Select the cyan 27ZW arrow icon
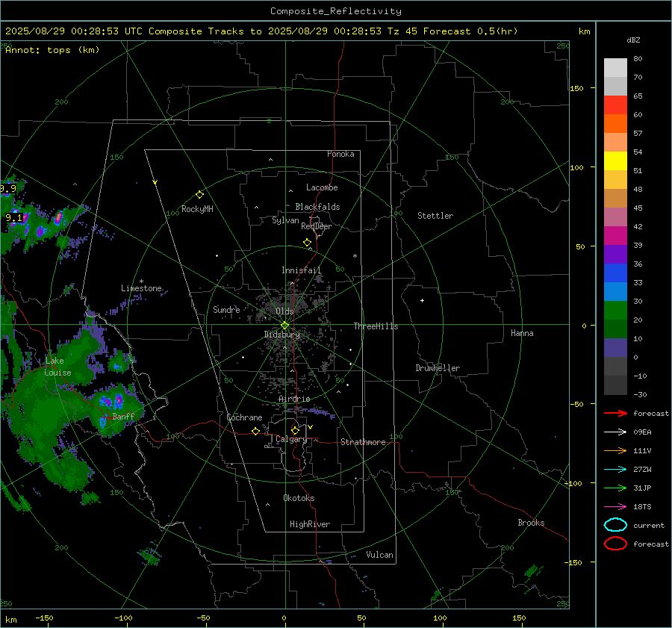This screenshot has height=628, width=672. (615, 470)
